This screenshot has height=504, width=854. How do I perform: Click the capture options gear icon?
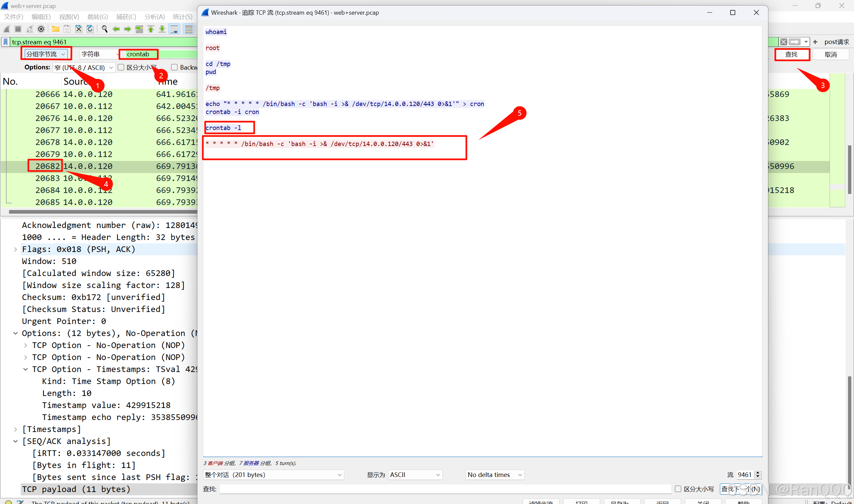pos(41,29)
